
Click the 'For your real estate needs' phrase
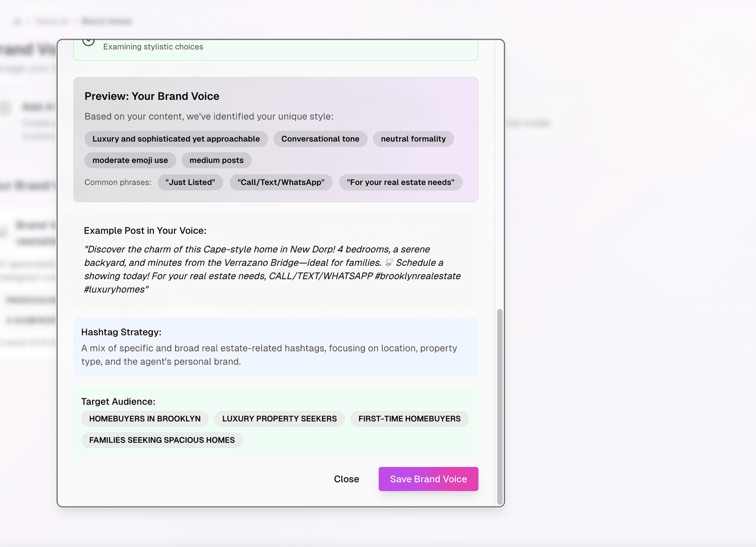[x=400, y=182]
